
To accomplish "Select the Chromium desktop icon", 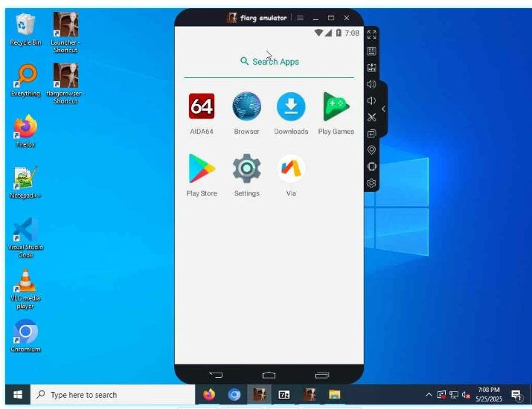I will coord(25,335).
